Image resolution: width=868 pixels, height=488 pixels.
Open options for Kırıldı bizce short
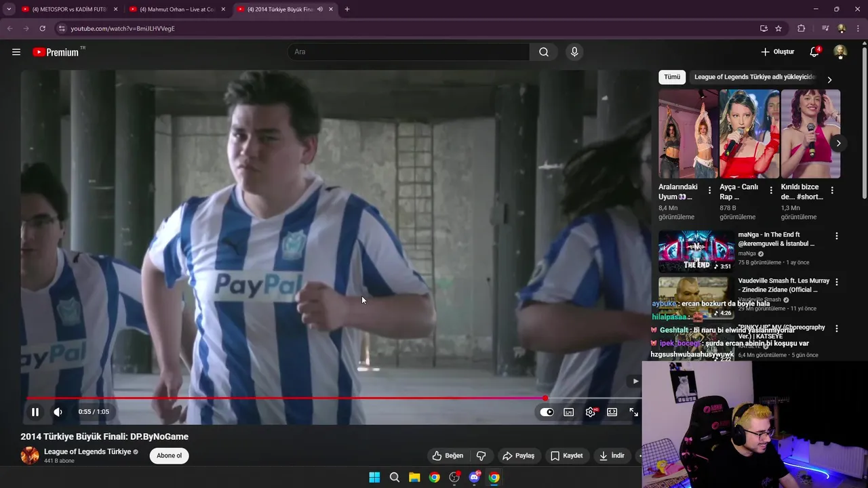pyautogui.click(x=832, y=190)
